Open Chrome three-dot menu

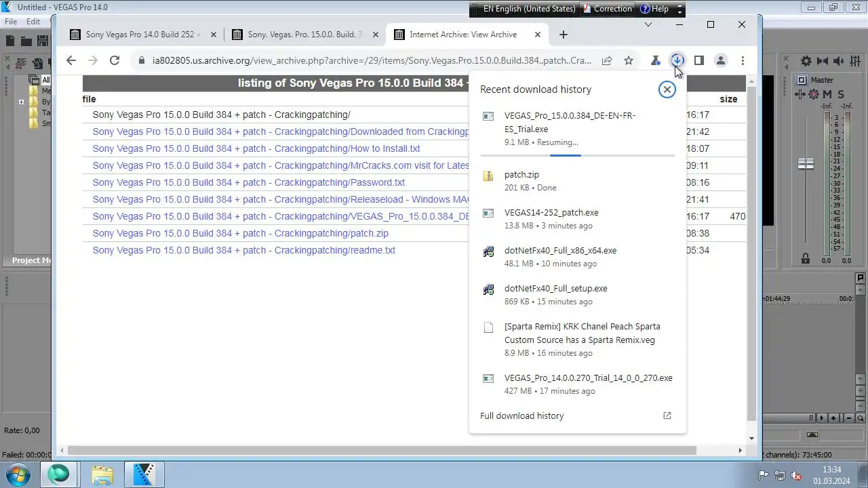tap(743, 60)
